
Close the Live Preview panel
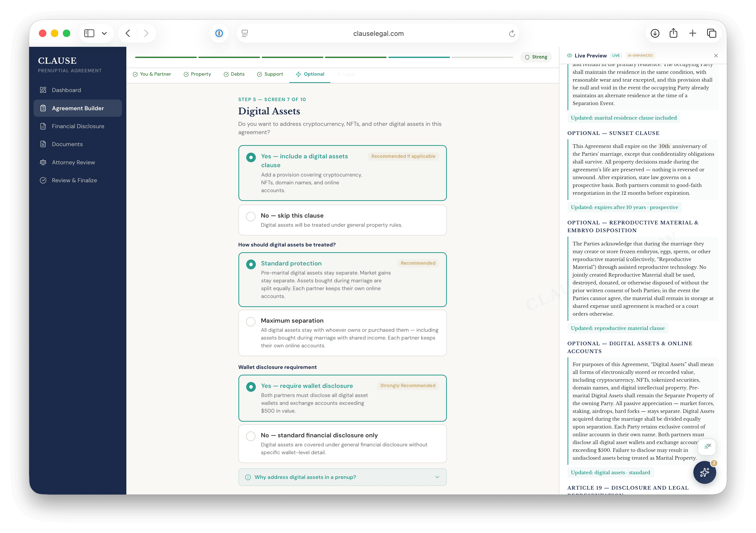716,56
